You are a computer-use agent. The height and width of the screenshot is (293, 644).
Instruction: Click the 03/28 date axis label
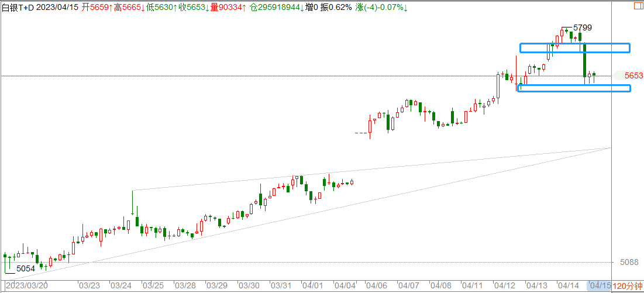pyautogui.click(x=185, y=285)
